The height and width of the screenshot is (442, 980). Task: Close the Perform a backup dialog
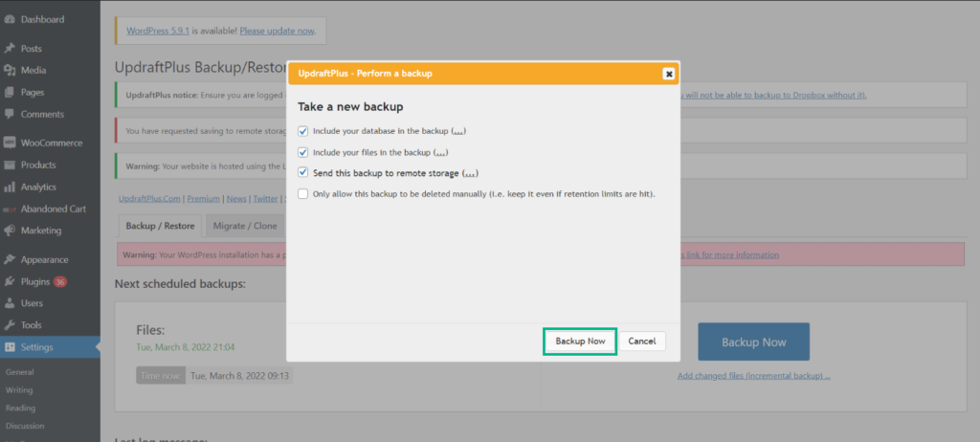tap(669, 74)
